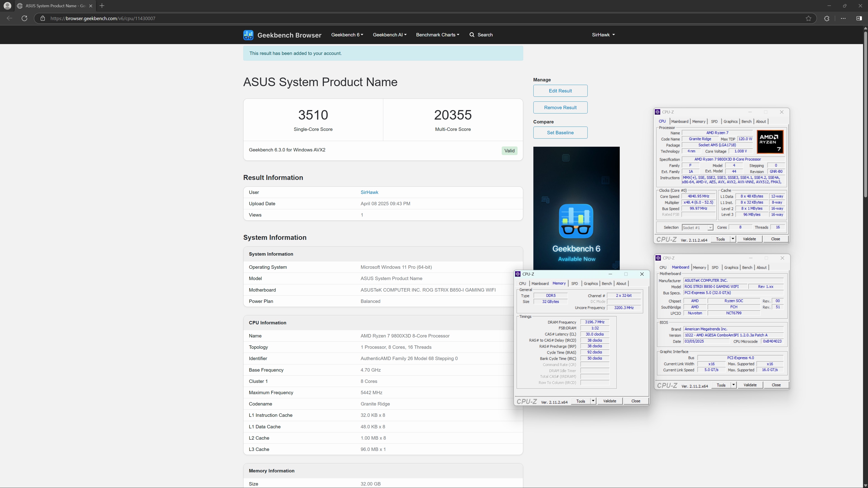Click the AMD Ryzen 7 logo in CPU-Z
Image resolution: width=868 pixels, height=488 pixels.
(770, 142)
